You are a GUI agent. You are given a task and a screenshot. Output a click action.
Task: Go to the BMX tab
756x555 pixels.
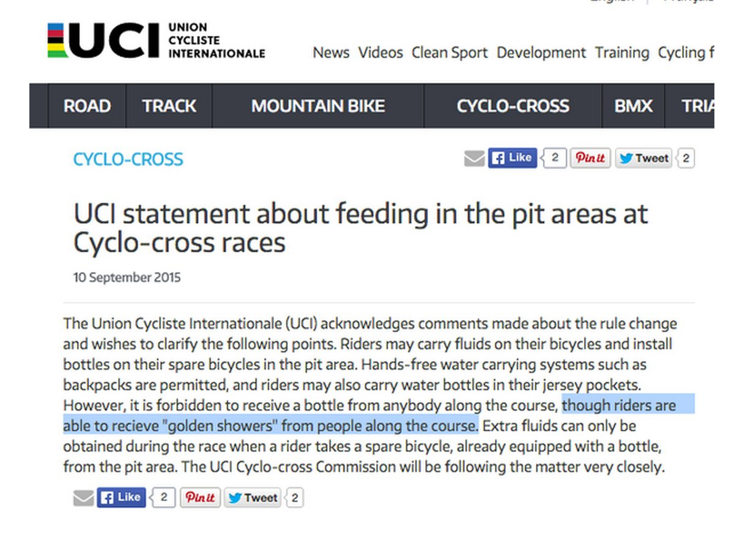pyautogui.click(x=633, y=106)
